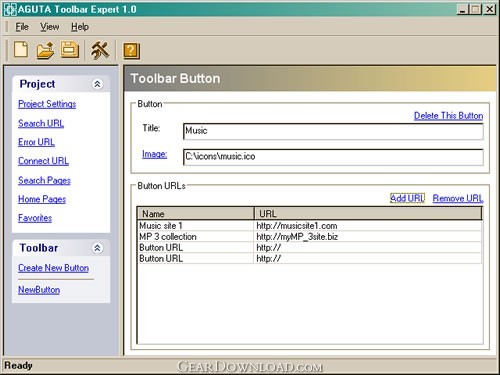Save project using the floppy disk icon
This screenshot has height=375, width=500.
(69, 50)
